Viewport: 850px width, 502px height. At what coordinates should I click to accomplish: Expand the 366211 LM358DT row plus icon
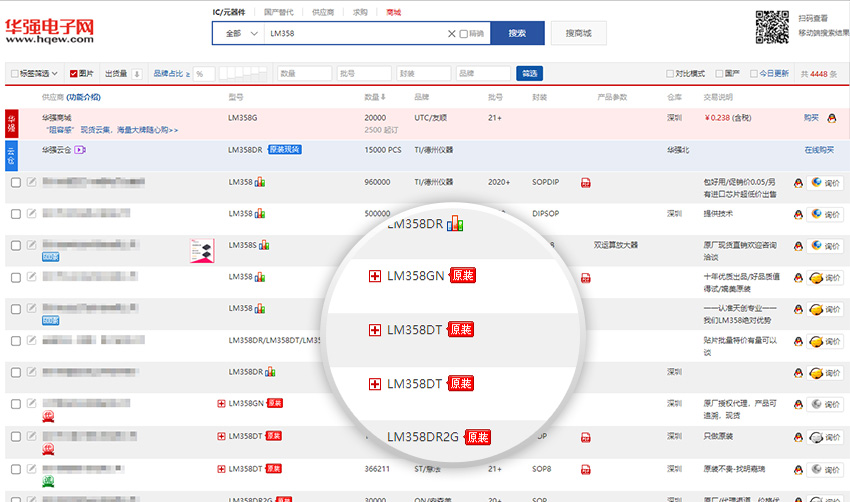tap(221, 469)
